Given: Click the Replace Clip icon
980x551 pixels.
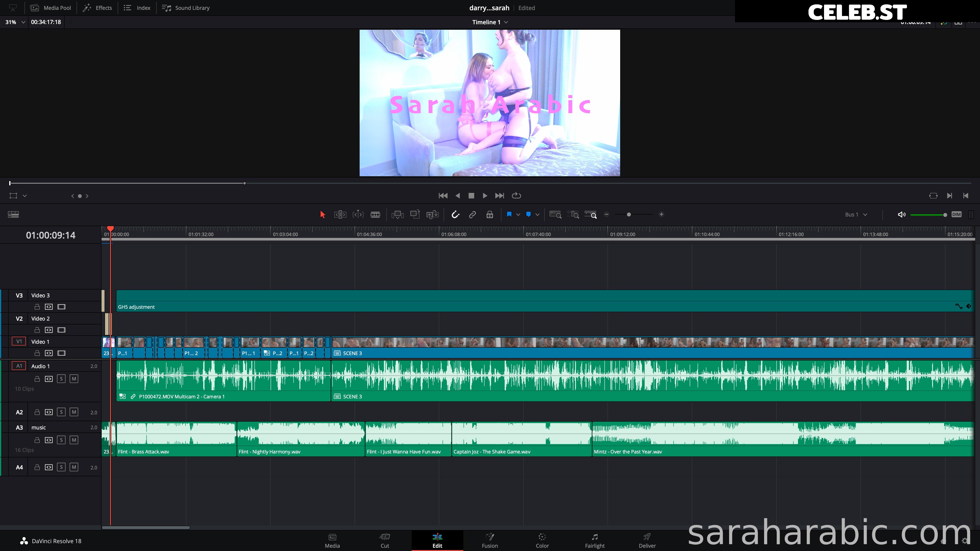Looking at the screenshot, I should pos(432,215).
